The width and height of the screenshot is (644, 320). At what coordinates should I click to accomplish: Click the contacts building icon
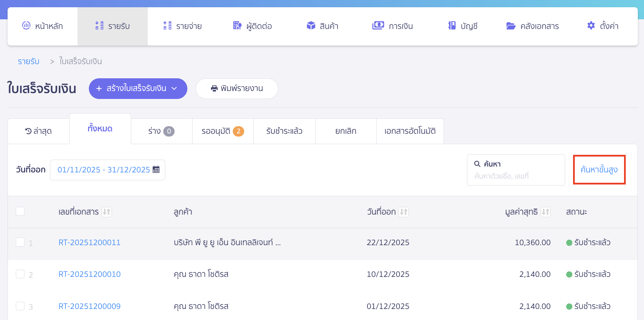tap(237, 26)
